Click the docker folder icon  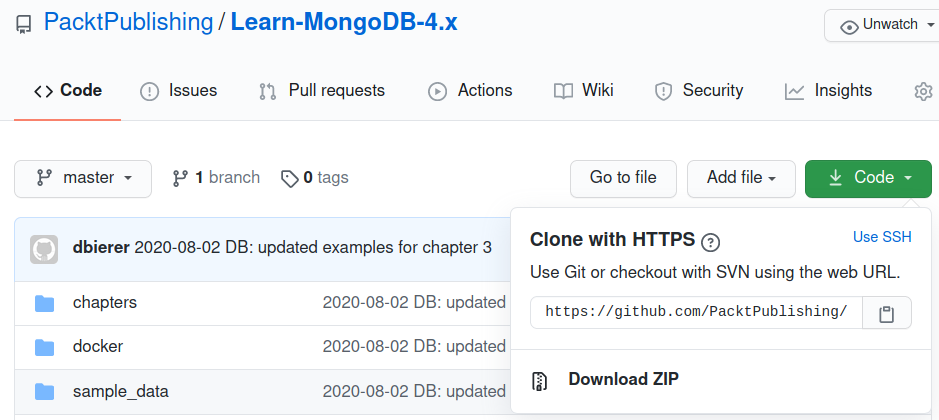(44, 347)
